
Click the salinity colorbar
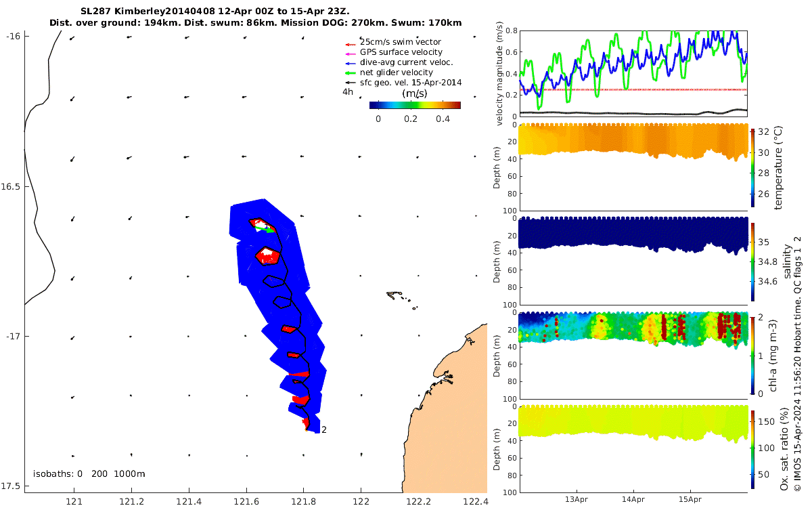pos(753,261)
